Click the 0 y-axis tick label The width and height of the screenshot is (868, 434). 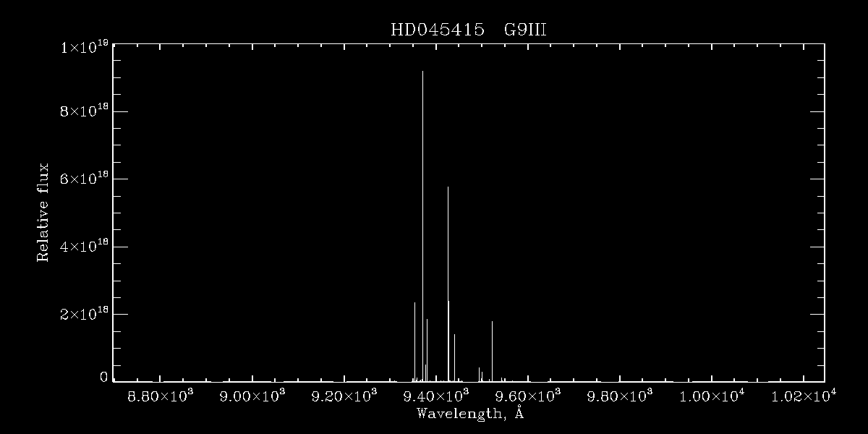103,377
